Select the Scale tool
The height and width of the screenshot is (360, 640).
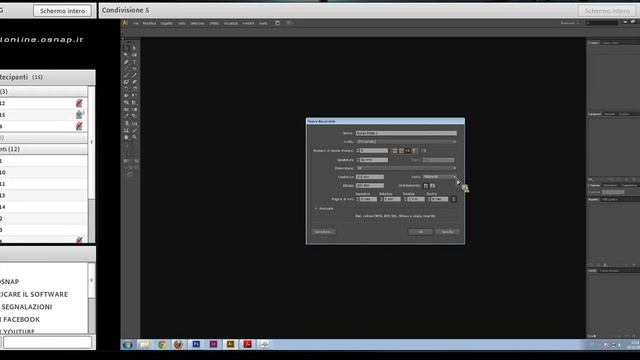click(x=134, y=89)
